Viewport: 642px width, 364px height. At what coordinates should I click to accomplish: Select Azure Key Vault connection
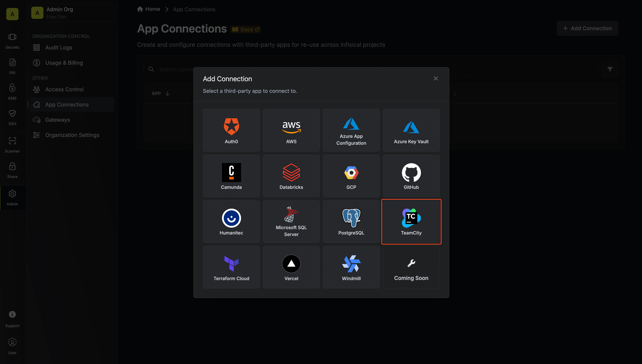tap(411, 130)
